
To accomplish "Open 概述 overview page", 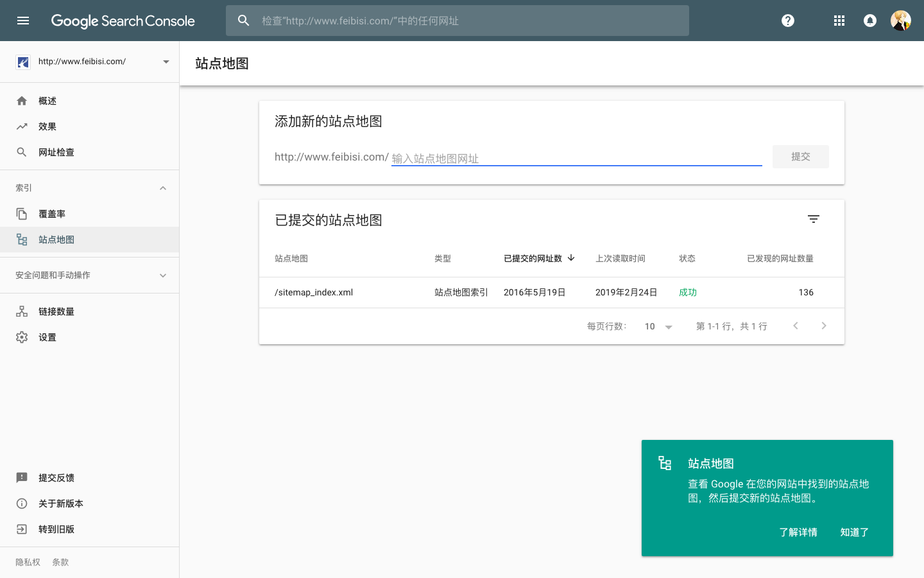I will coord(89,101).
